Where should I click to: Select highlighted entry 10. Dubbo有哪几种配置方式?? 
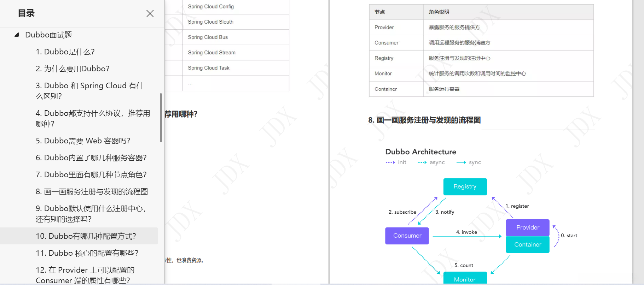[79, 236]
